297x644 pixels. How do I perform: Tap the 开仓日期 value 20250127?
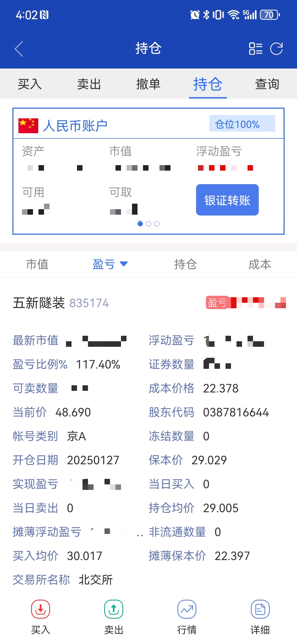(x=93, y=460)
